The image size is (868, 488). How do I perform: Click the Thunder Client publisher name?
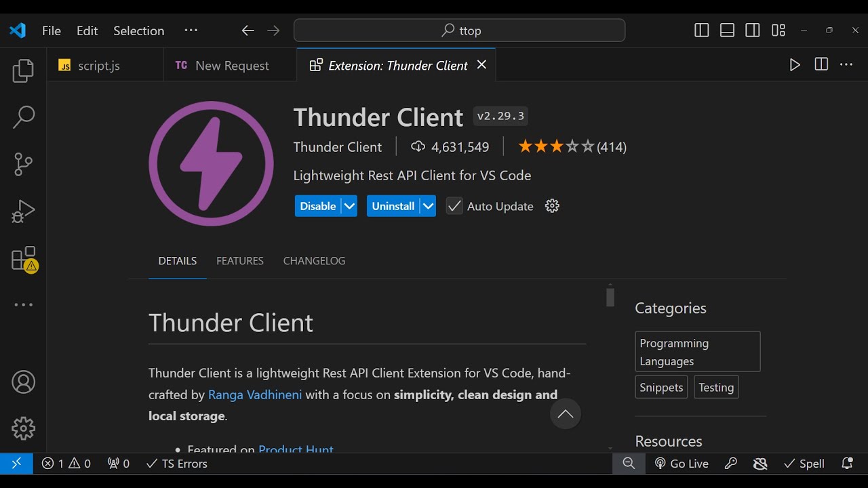click(338, 147)
